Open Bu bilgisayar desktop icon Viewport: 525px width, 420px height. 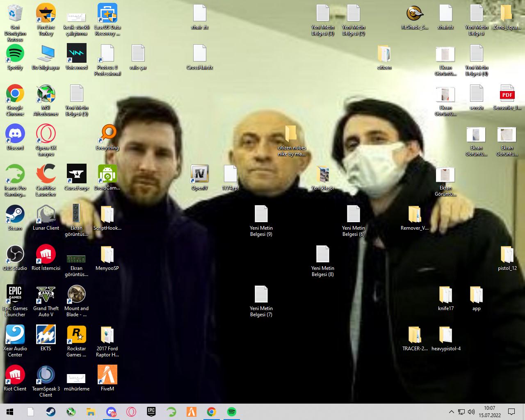[x=46, y=57]
